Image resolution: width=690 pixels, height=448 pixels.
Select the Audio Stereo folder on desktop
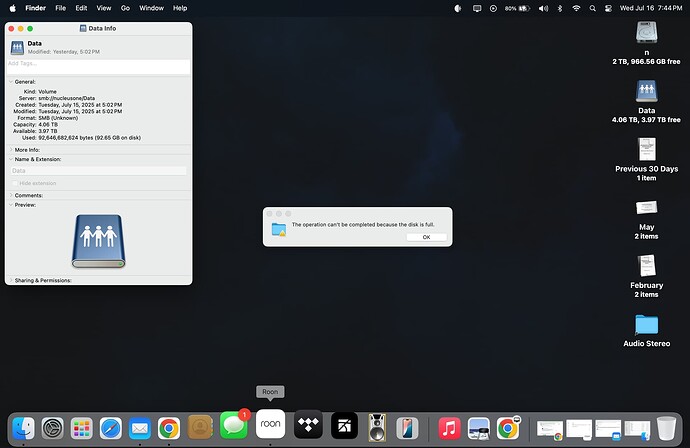click(646, 325)
